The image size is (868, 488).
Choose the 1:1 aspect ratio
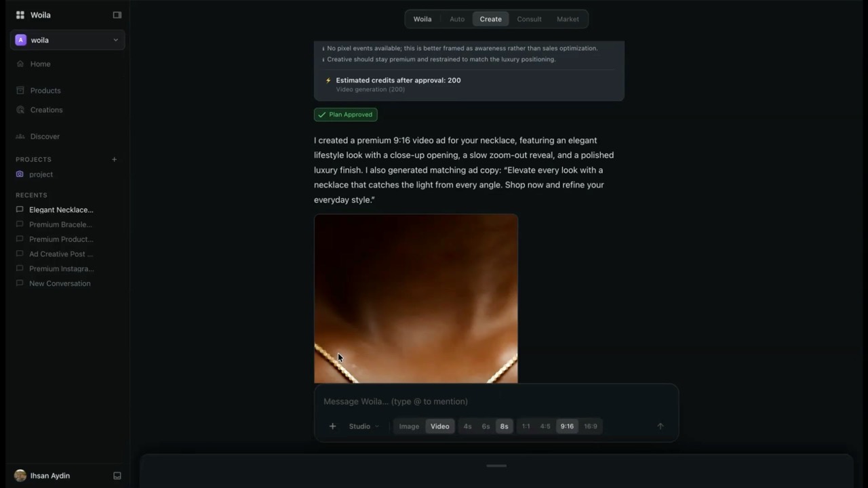526,426
